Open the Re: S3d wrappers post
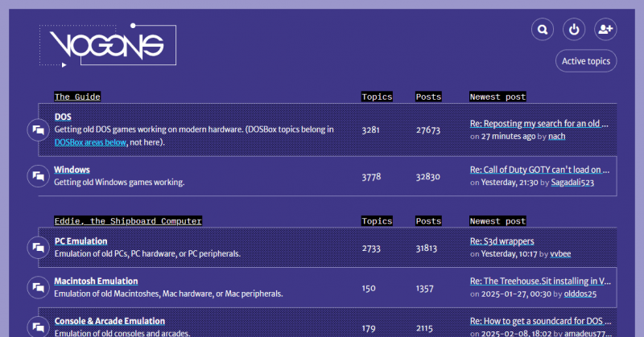 coord(502,241)
